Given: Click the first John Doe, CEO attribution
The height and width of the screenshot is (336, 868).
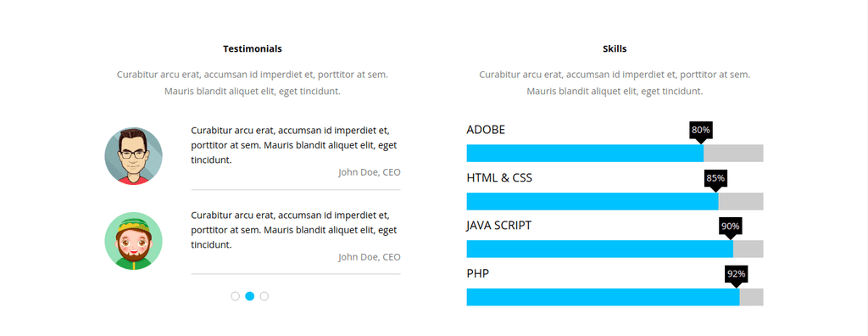Looking at the screenshot, I should point(370,172).
